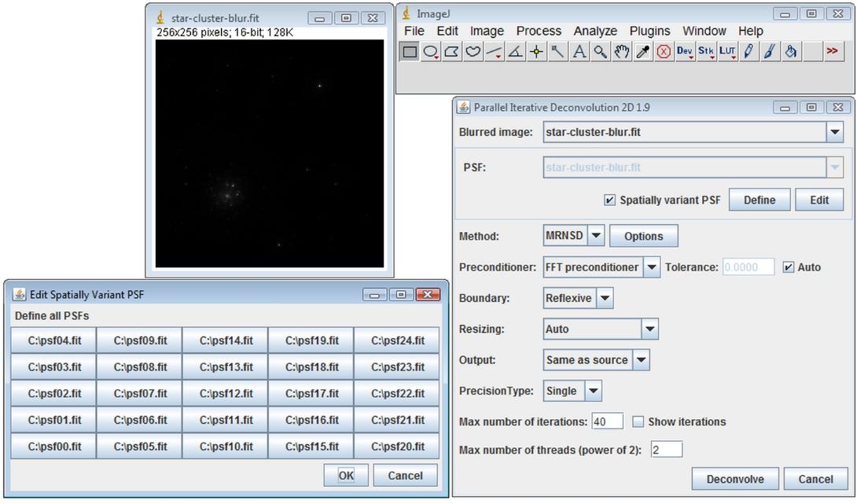Open the Resizing Auto dropdown

[x=650, y=329]
